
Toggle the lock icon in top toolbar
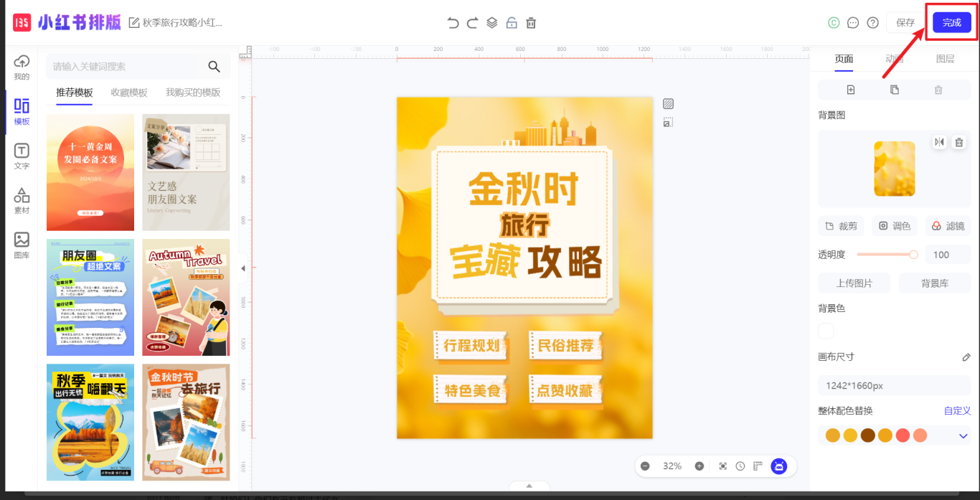coord(512,23)
